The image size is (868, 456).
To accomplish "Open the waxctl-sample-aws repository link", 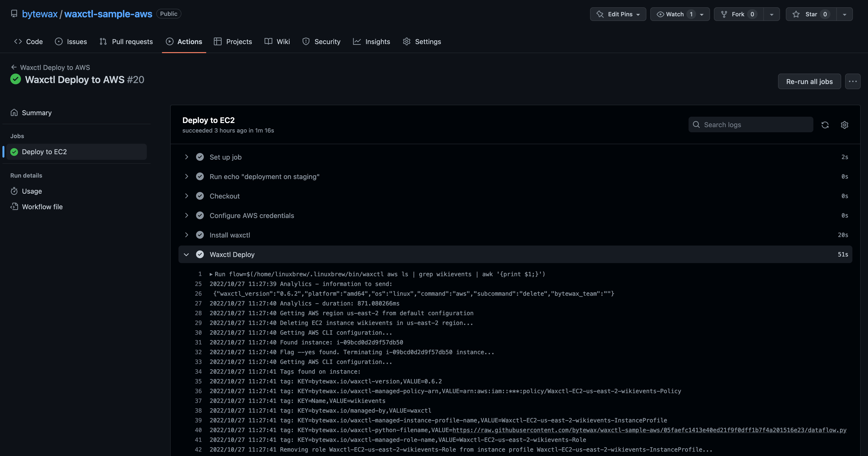I will (x=108, y=14).
